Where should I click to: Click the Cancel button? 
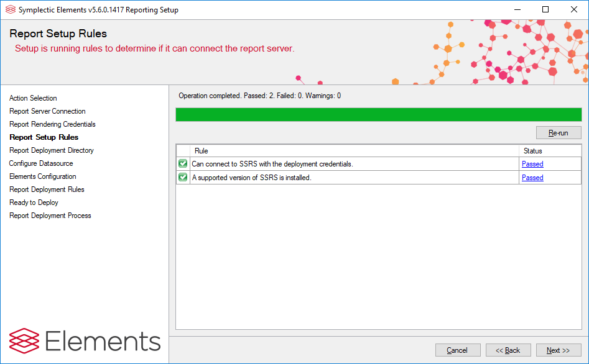click(x=458, y=350)
